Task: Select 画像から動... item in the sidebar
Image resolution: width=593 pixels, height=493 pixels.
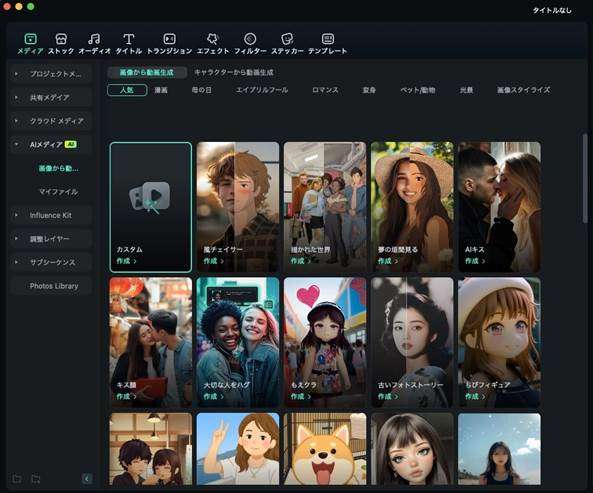Action: pos(59,168)
